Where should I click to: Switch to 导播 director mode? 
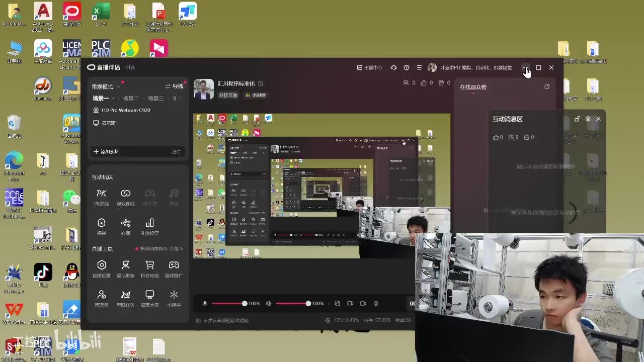pyautogui.click(x=174, y=86)
